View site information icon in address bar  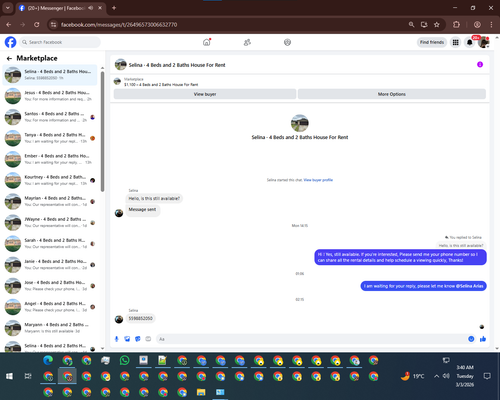[53, 25]
